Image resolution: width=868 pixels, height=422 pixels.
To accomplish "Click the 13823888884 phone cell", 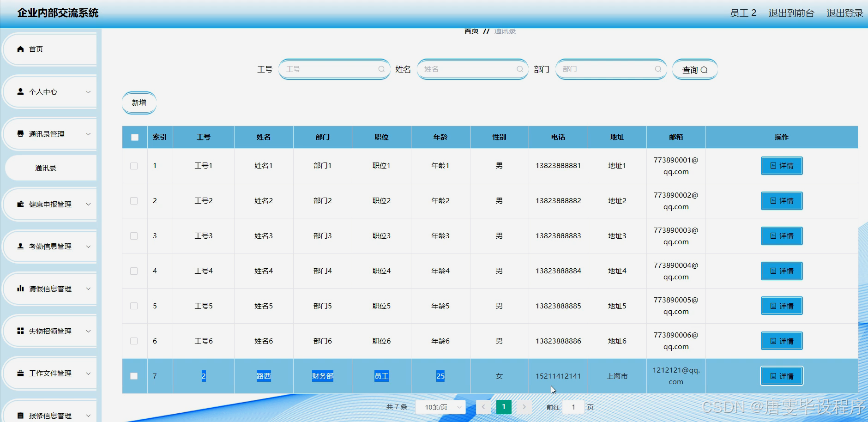I will (x=558, y=271).
